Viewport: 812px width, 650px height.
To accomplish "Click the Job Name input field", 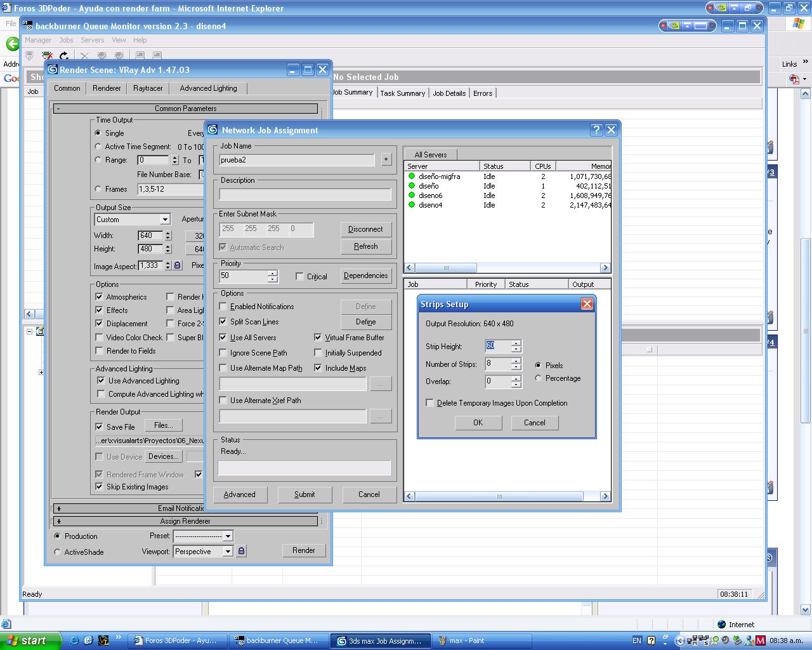I will point(297,160).
